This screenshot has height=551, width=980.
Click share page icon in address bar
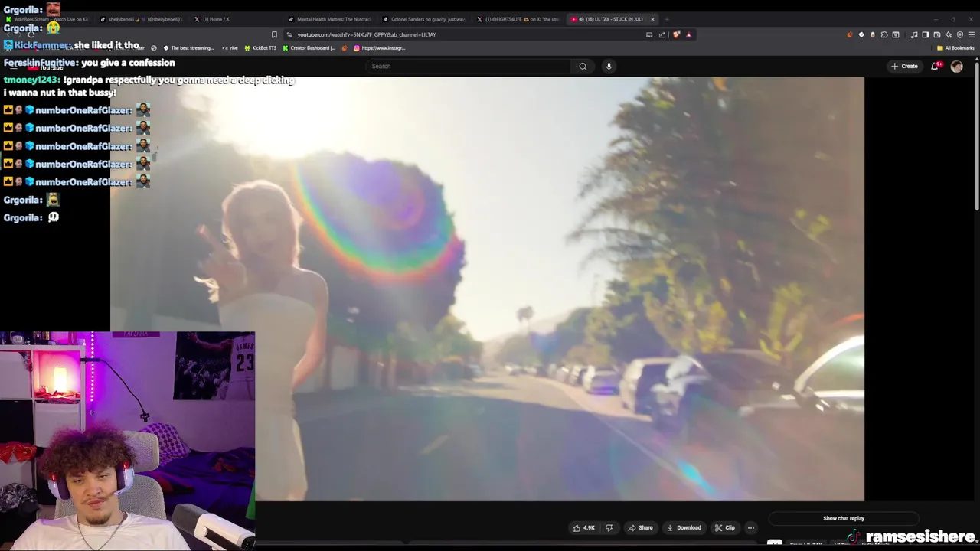tap(662, 34)
